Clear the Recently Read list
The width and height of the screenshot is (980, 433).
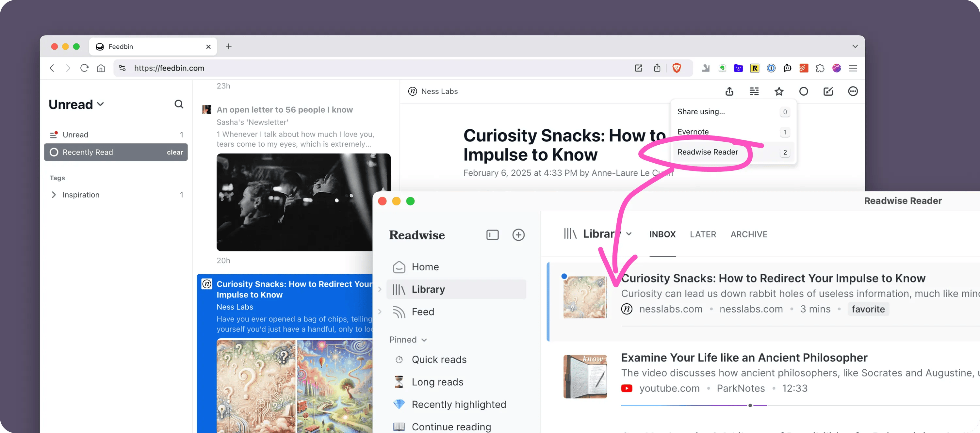pyautogui.click(x=175, y=152)
